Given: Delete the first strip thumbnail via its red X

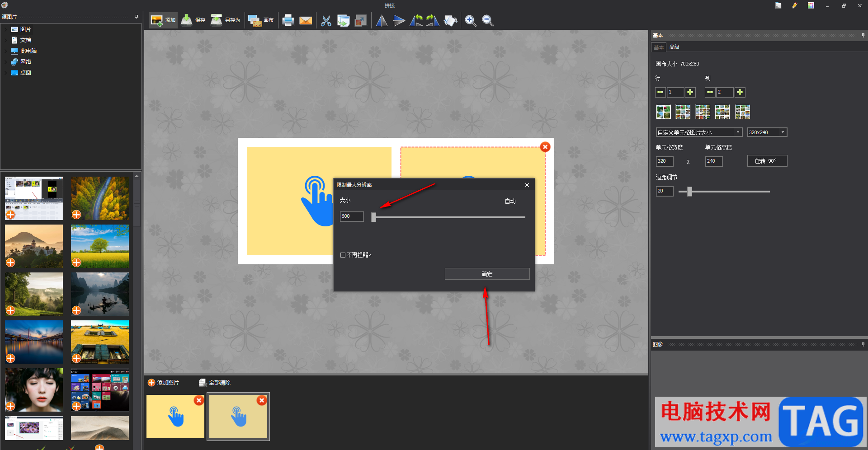Looking at the screenshot, I should click(x=199, y=400).
